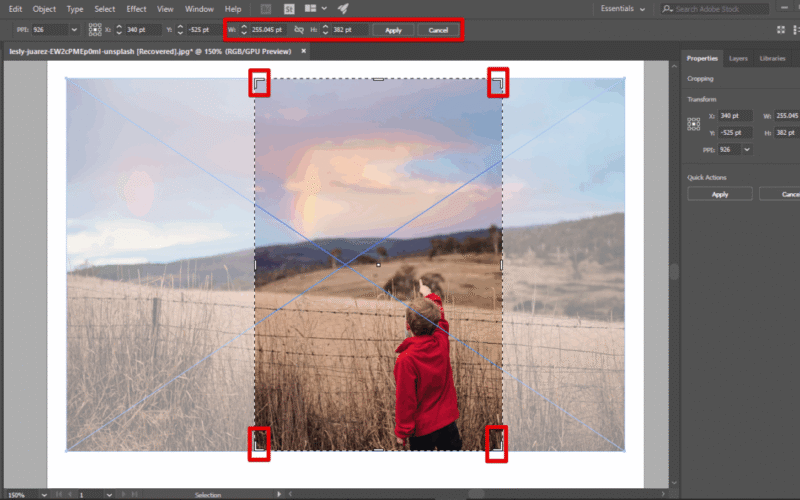Click Apply under Quick Actions
The width and height of the screenshot is (800, 500).
point(720,194)
